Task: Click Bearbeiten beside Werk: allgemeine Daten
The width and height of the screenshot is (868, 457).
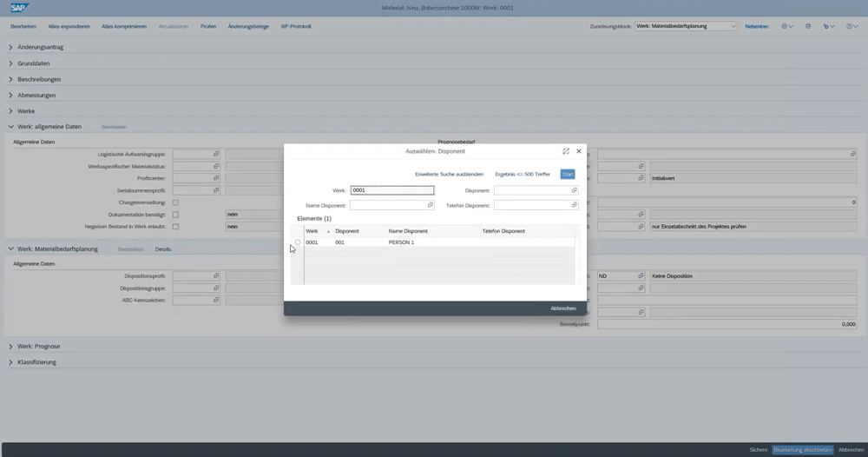Action: [x=114, y=127]
